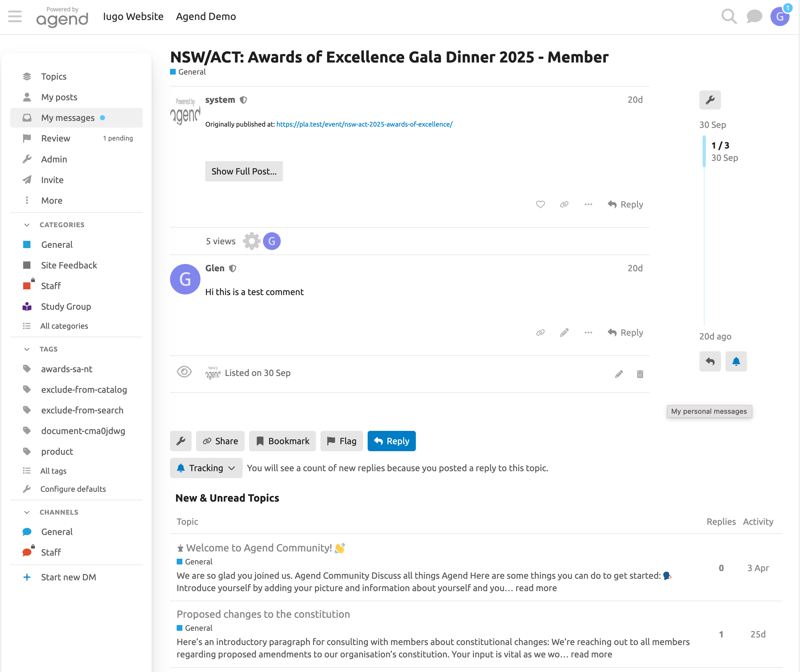Image resolution: width=800 pixels, height=672 pixels.
Task: Open the nsw-act-2025-awards-of-excellence link
Action: (x=364, y=124)
